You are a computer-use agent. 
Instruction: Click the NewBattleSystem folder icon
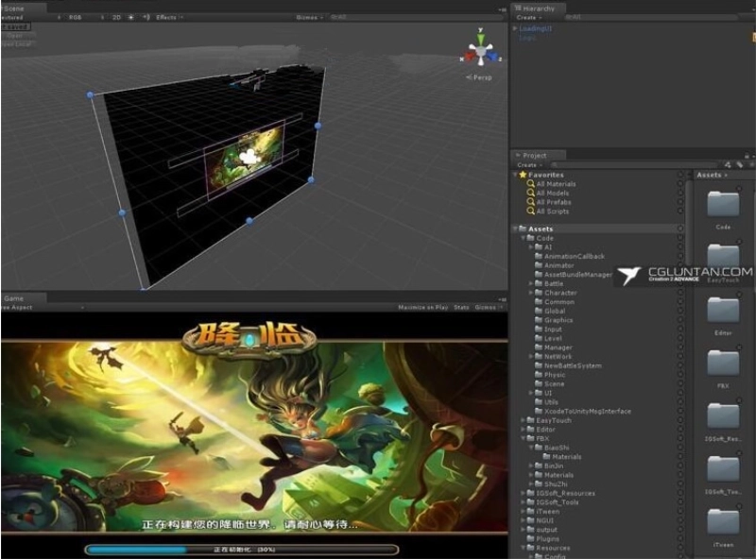click(x=539, y=365)
